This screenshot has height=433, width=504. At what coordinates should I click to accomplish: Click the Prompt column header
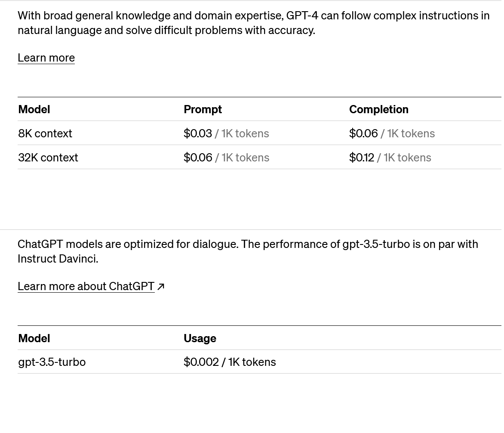pyautogui.click(x=203, y=109)
